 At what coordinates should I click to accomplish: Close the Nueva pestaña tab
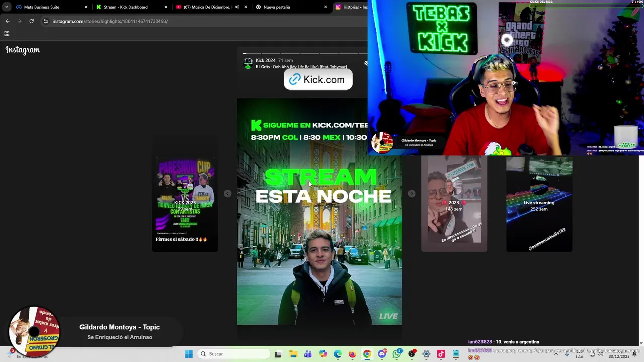(325, 7)
